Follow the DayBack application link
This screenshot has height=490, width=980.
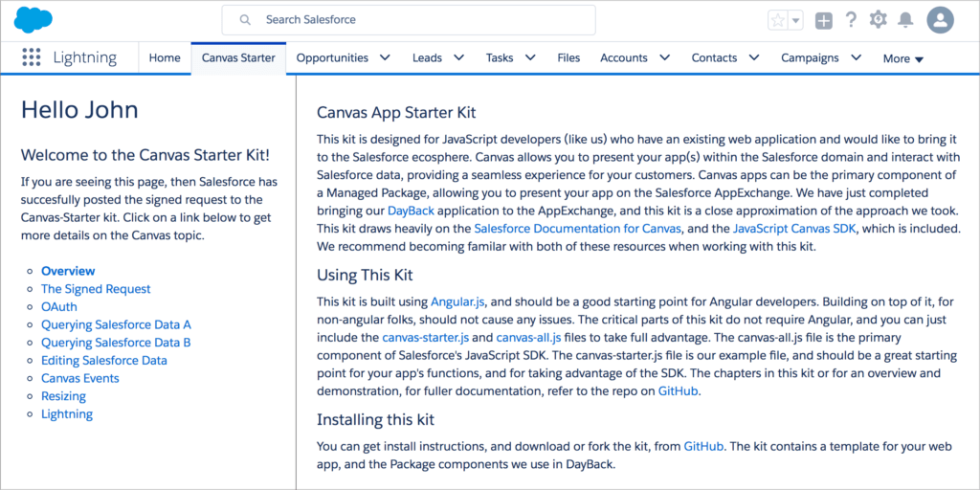tap(411, 211)
